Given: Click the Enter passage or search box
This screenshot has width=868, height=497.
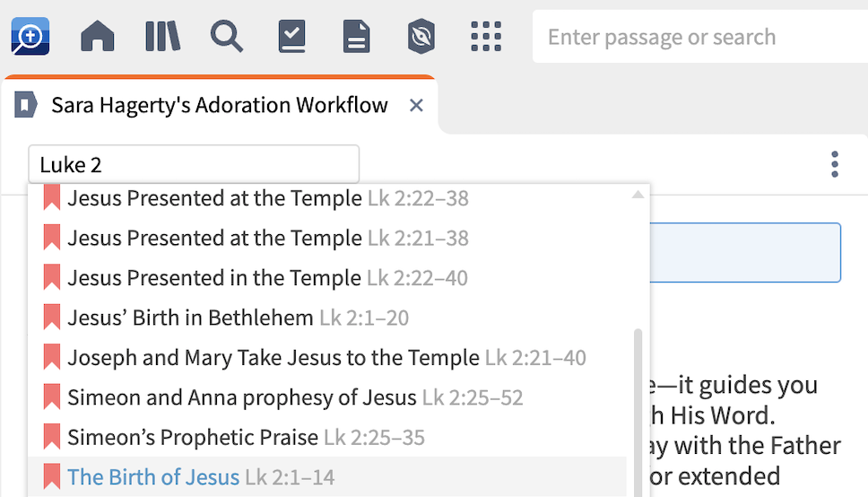Looking at the screenshot, I should pos(699,37).
